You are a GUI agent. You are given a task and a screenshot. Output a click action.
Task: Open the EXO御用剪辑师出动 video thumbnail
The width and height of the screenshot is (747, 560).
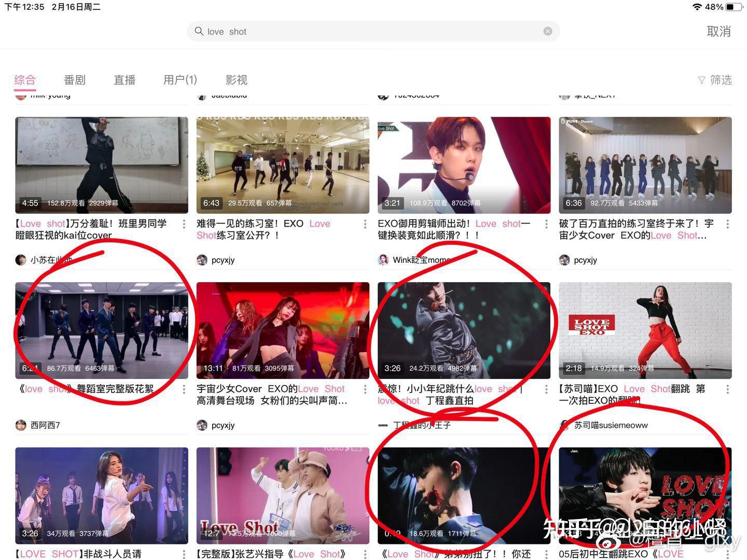(x=464, y=165)
